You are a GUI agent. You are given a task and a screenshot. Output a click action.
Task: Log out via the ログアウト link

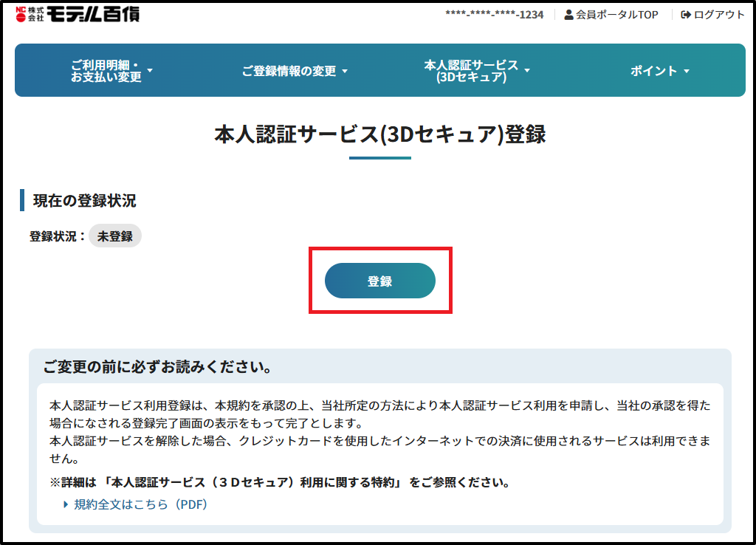pos(719,15)
